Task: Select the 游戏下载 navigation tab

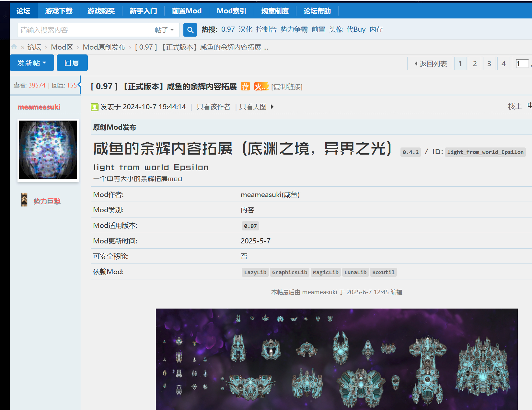Action: pyautogui.click(x=59, y=11)
